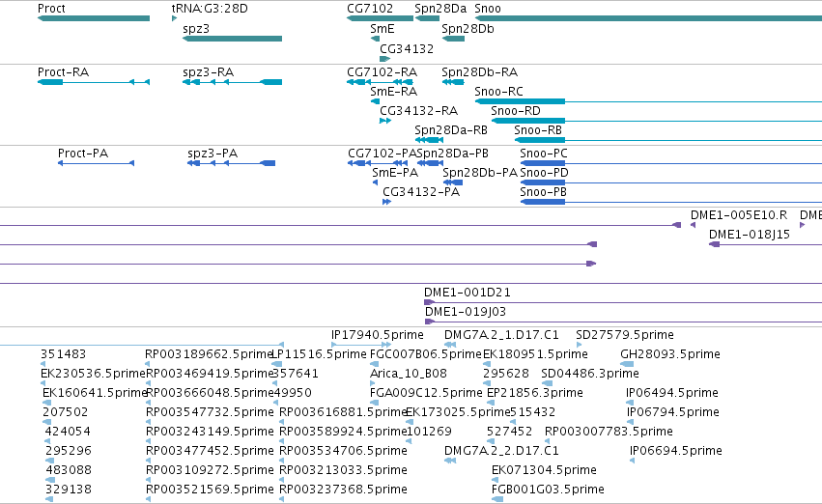The height and width of the screenshot is (504, 822).
Task: Click the CG34132-PA protein label
Action: pos(421,192)
